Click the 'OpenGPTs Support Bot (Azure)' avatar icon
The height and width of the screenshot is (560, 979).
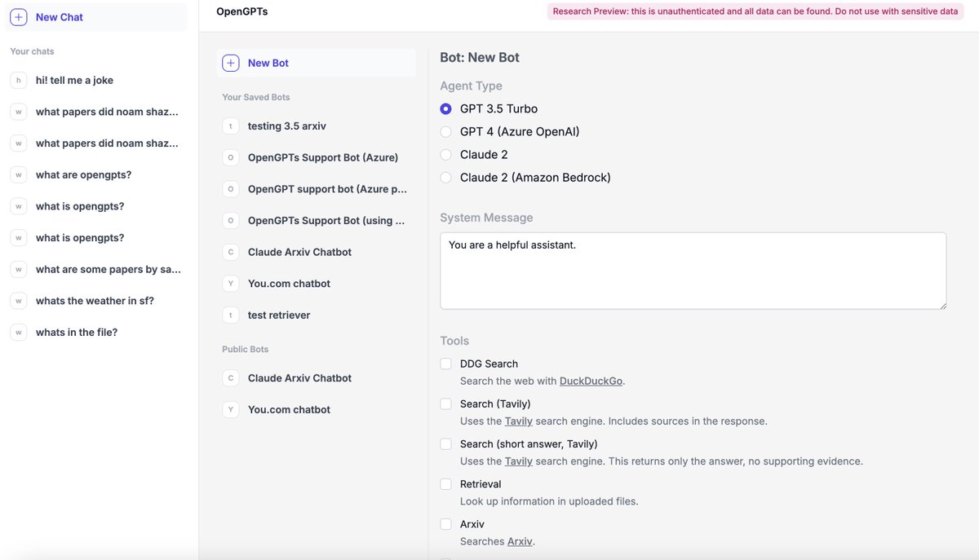pyautogui.click(x=230, y=157)
